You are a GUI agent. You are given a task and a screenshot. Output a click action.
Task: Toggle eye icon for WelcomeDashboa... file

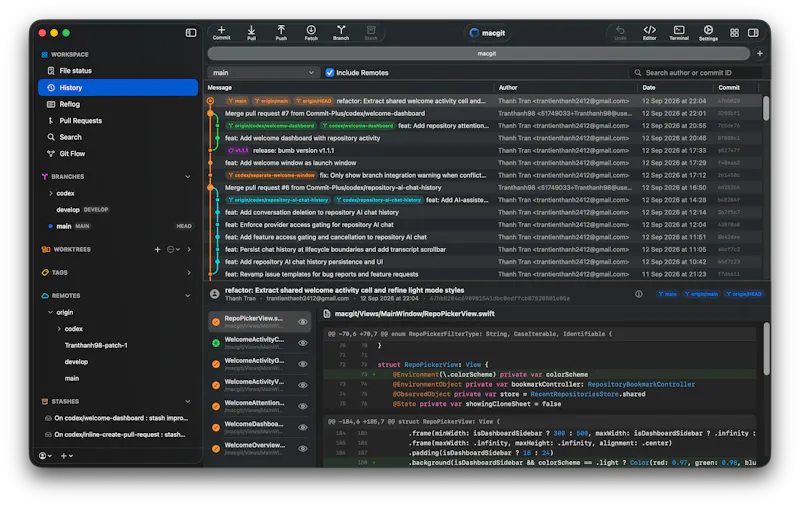(x=303, y=427)
